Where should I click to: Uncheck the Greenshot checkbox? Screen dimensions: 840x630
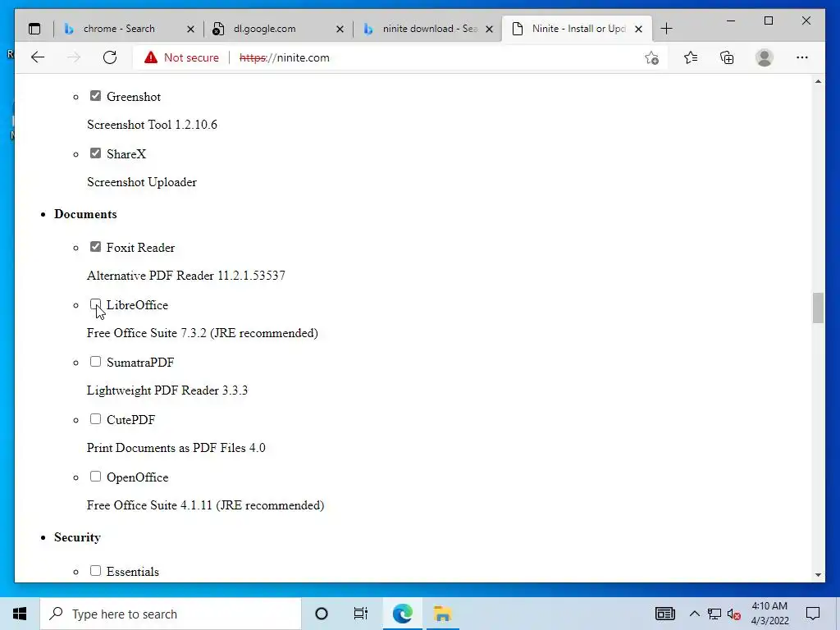pyautogui.click(x=95, y=96)
